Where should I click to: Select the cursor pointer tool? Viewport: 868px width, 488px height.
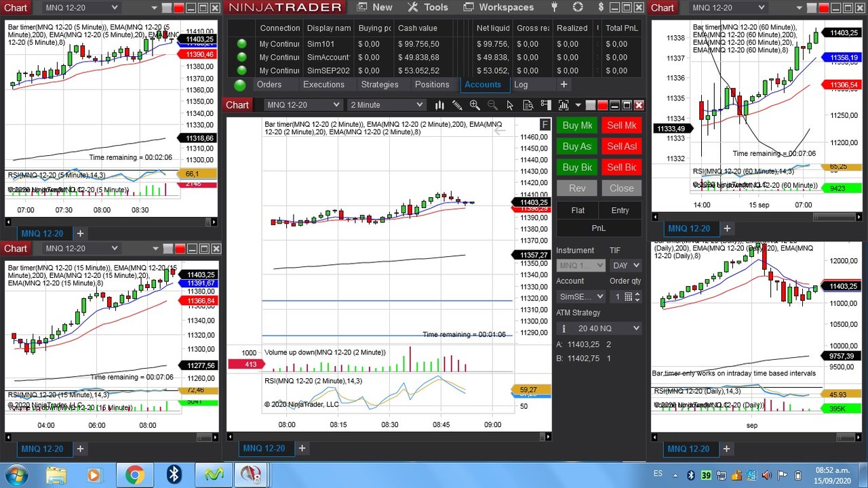[510, 105]
